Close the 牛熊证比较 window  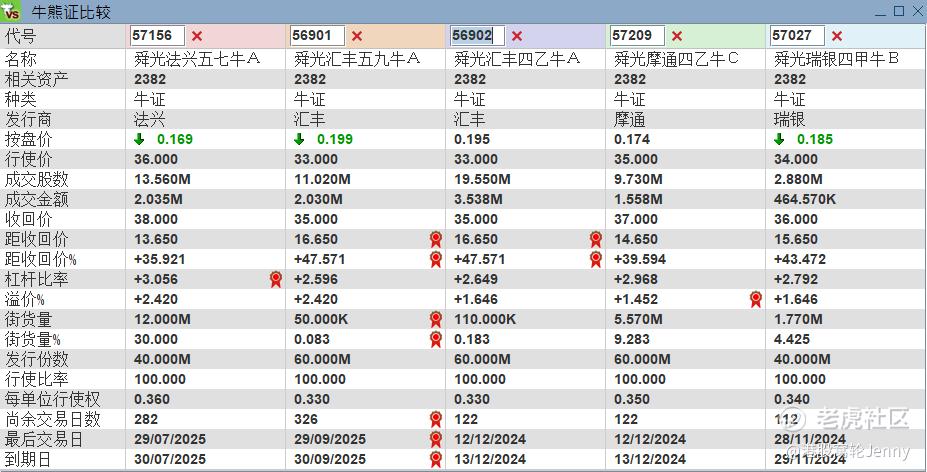tap(917, 11)
